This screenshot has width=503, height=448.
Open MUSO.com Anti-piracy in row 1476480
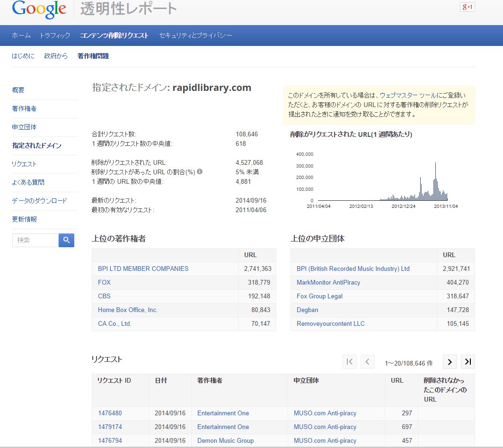[x=325, y=413]
